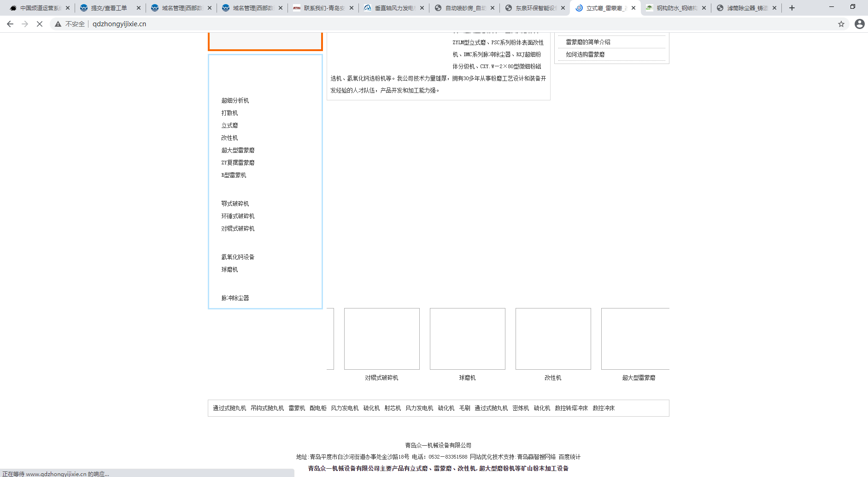
Task: Close the 提交/查看工单 tab
Action: (139, 8)
